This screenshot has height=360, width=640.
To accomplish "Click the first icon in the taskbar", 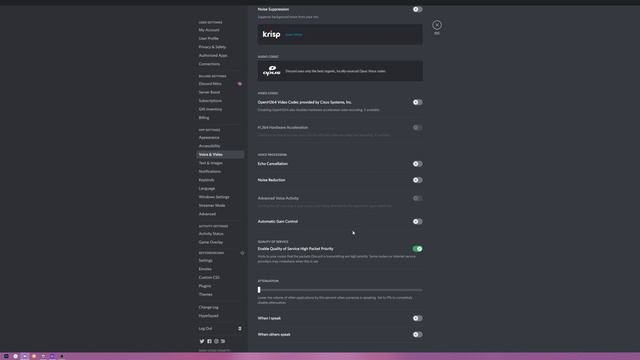I will click(x=6, y=356).
